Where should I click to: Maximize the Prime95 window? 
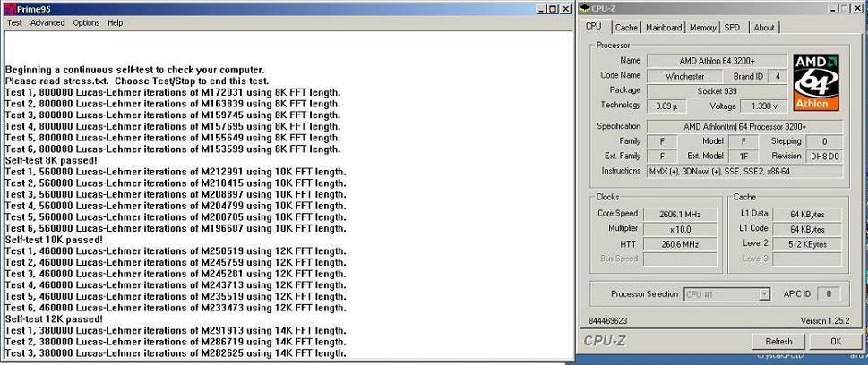click(x=553, y=9)
